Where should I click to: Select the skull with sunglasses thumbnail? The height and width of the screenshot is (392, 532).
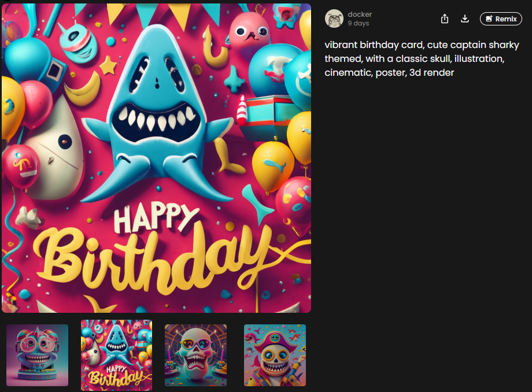pos(196,355)
